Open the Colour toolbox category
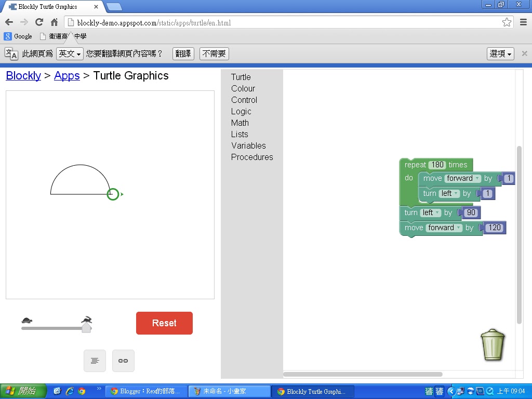 243,88
